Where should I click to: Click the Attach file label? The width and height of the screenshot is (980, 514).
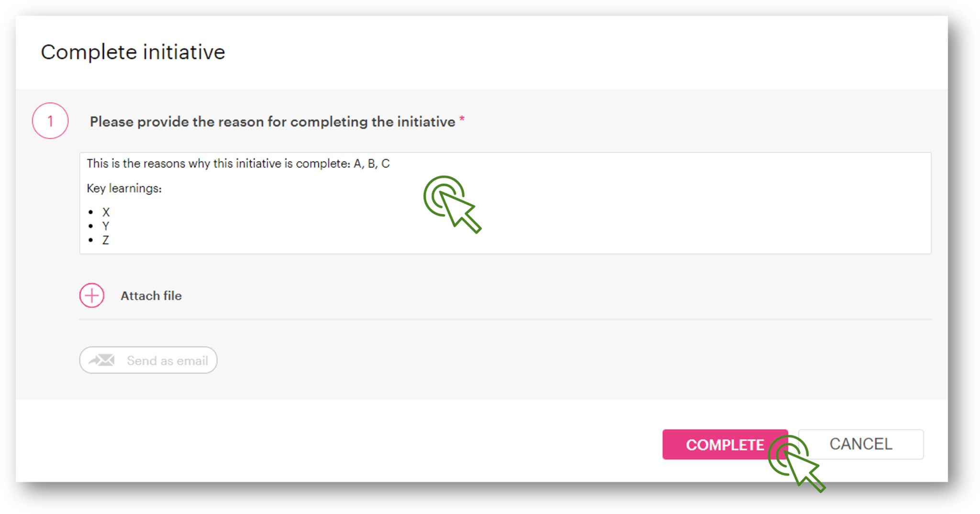point(151,295)
